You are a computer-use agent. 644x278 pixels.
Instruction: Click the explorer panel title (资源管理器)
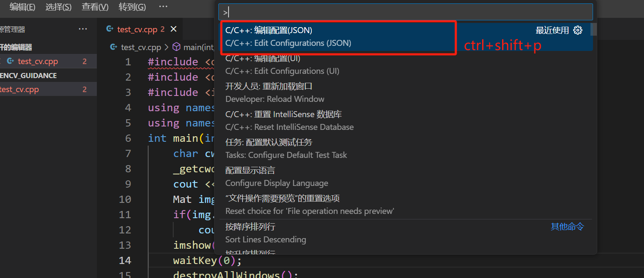(12, 29)
